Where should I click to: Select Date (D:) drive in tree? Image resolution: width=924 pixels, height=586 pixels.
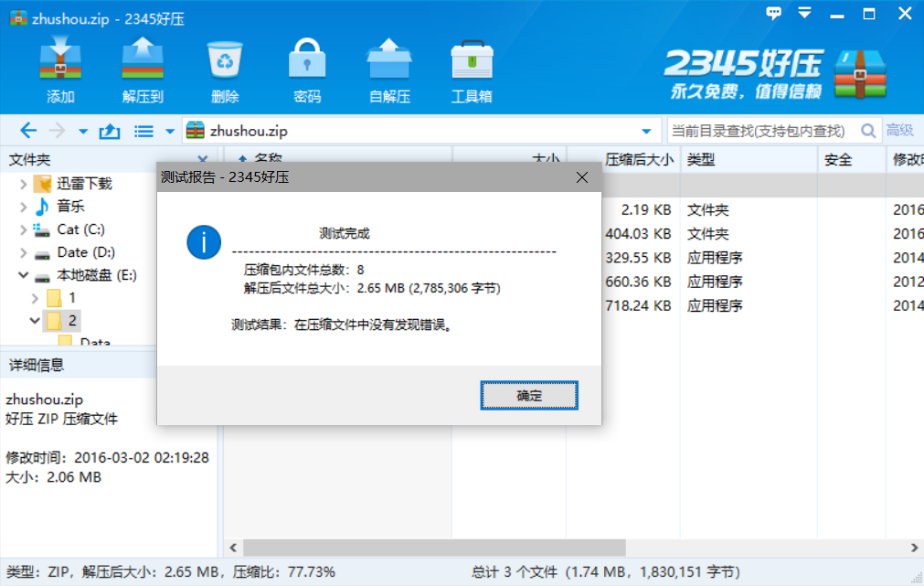pyautogui.click(x=86, y=252)
